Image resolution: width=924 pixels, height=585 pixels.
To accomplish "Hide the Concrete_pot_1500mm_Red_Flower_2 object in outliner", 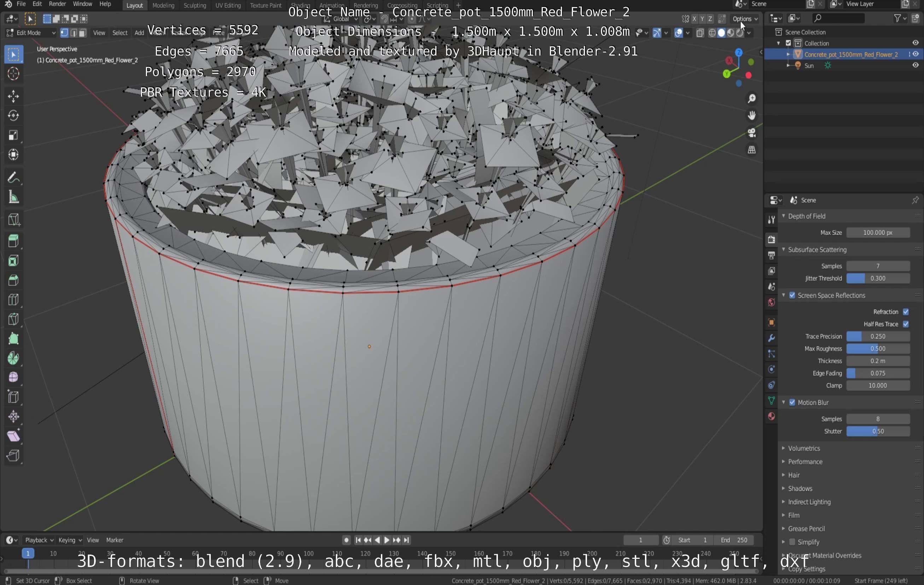I will pyautogui.click(x=916, y=54).
